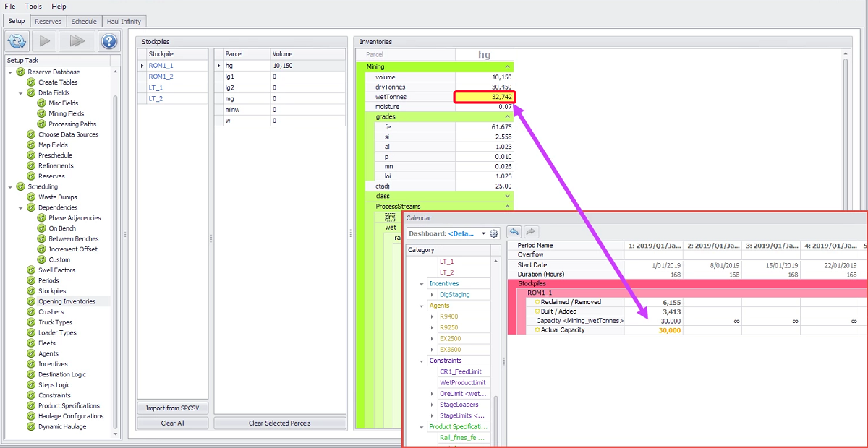868x448 pixels.
Task: Expand the R9400 agent node
Action: tap(433, 316)
